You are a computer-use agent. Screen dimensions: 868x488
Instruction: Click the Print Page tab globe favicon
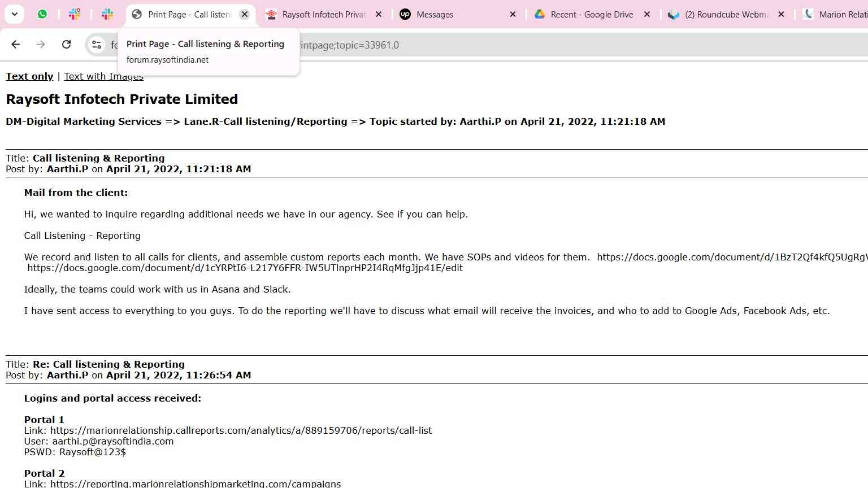(137, 14)
